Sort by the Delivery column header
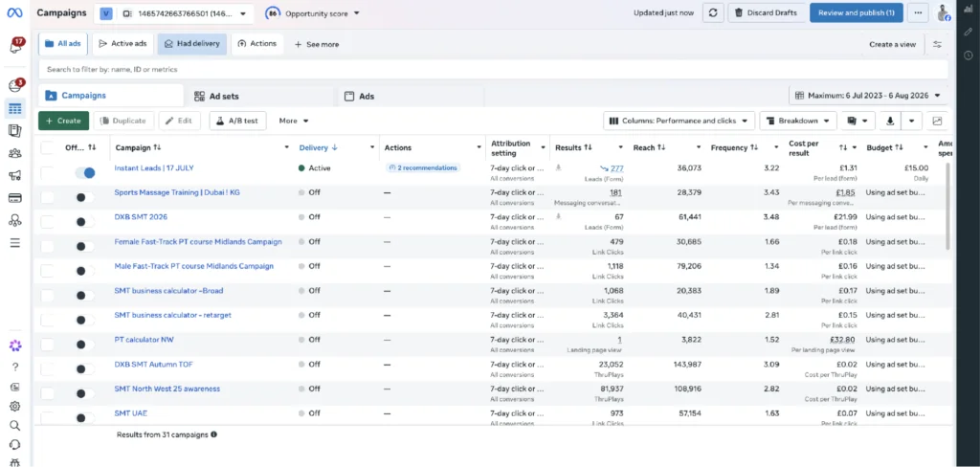This screenshot has width=980, height=467. pos(318,148)
